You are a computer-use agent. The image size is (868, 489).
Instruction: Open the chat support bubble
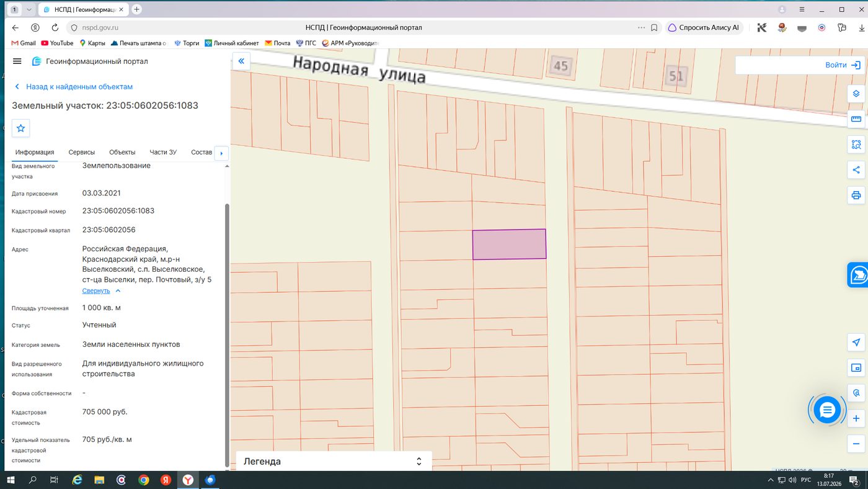pyautogui.click(x=827, y=410)
